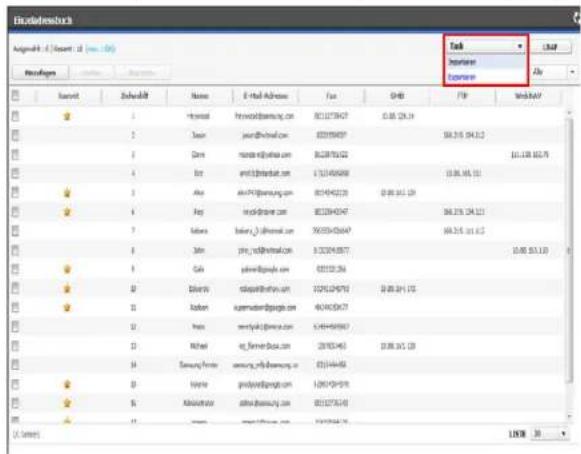Tick the checkbox for Samsung Printer row
The width and height of the screenshot is (581, 454).
[x=15, y=365]
